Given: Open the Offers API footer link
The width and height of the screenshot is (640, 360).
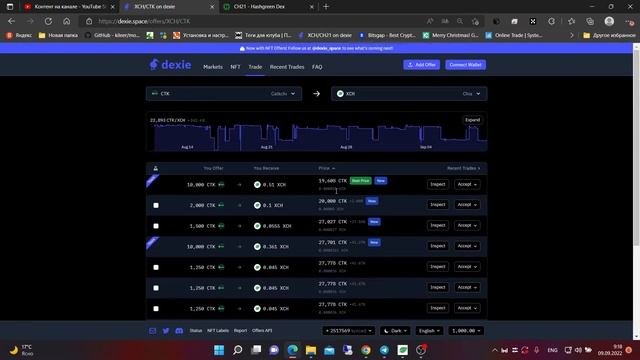Looking at the screenshot, I should tap(262, 331).
